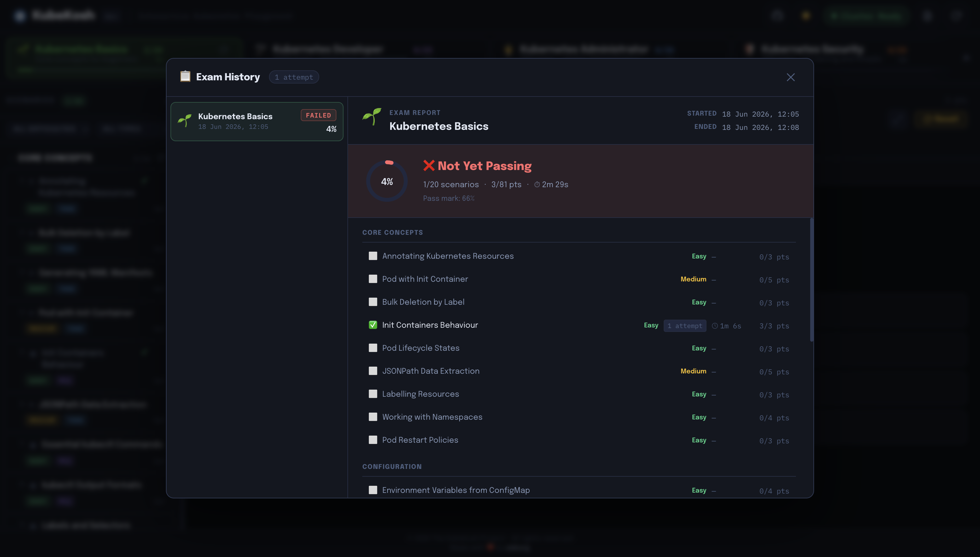Open the Working with Namespaces scenario
980x557 pixels.
pos(579,417)
